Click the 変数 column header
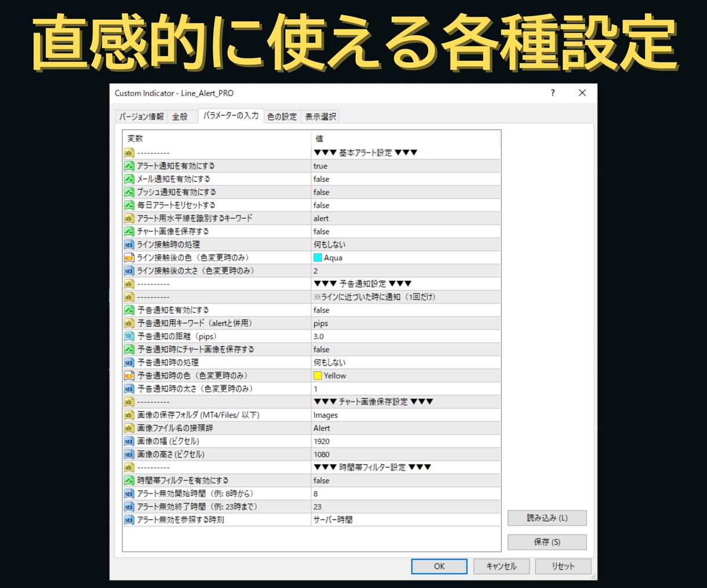The image size is (707, 588). click(x=217, y=138)
